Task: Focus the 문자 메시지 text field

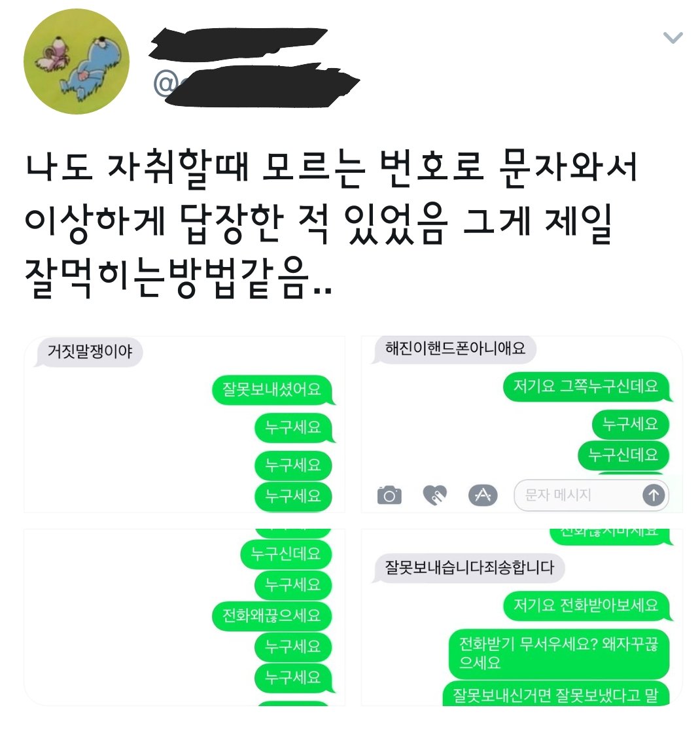Action: click(591, 495)
